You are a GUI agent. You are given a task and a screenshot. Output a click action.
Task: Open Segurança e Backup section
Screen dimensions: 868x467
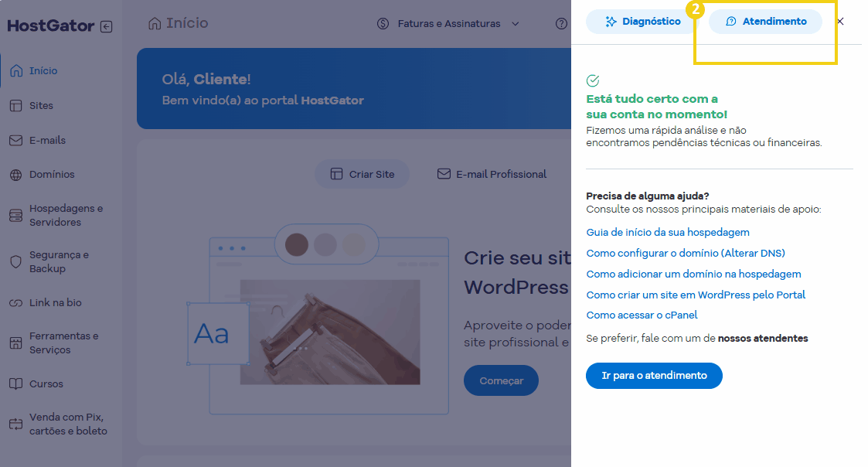(x=59, y=261)
